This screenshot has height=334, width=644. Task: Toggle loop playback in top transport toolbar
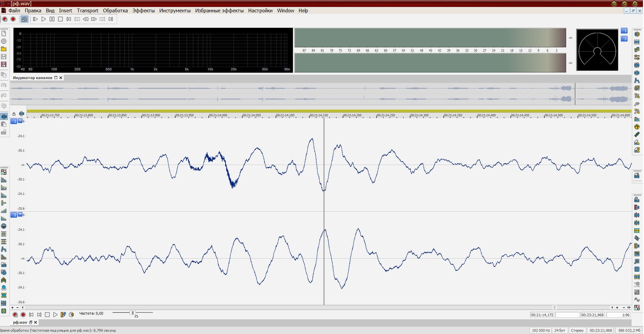click(x=24, y=19)
